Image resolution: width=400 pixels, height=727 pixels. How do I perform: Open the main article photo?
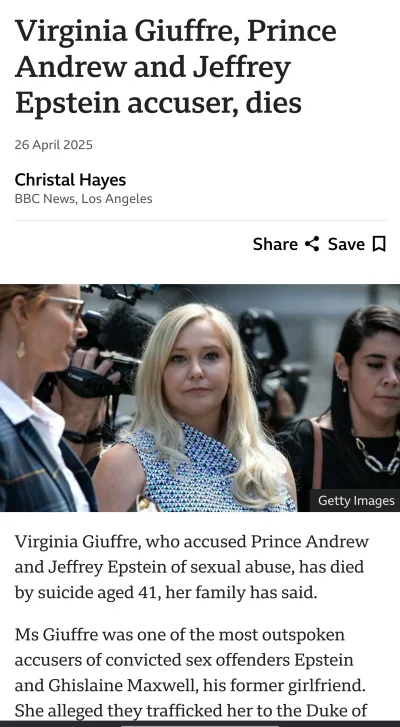(x=200, y=398)
